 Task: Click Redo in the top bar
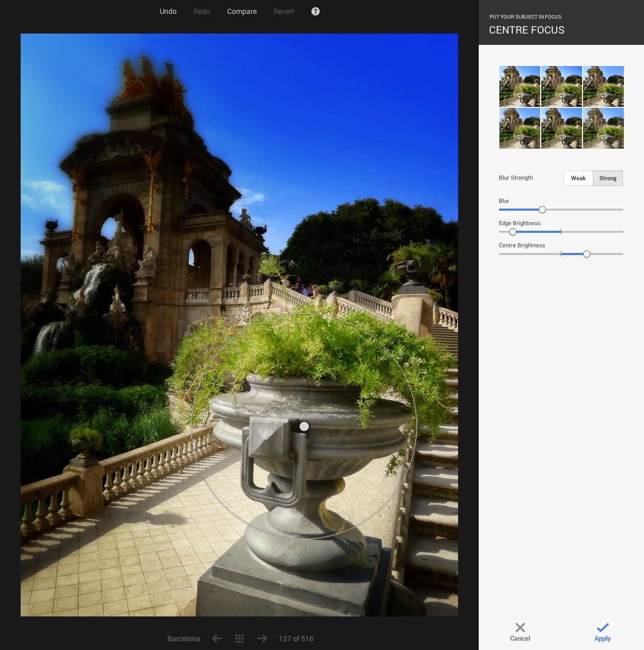(201, 11)
